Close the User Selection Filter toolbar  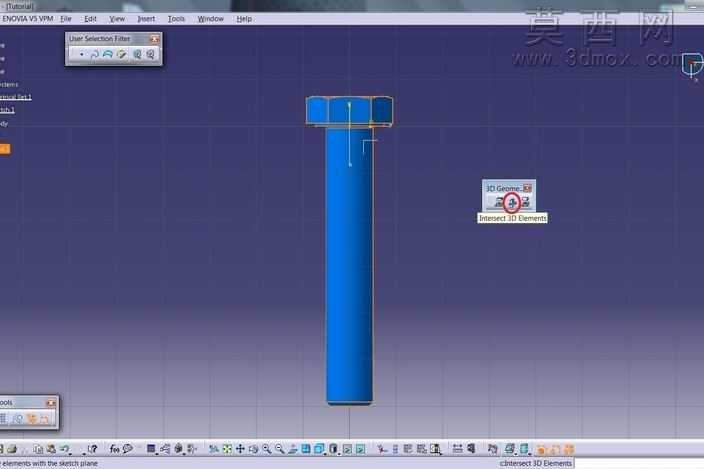(155, 39)
